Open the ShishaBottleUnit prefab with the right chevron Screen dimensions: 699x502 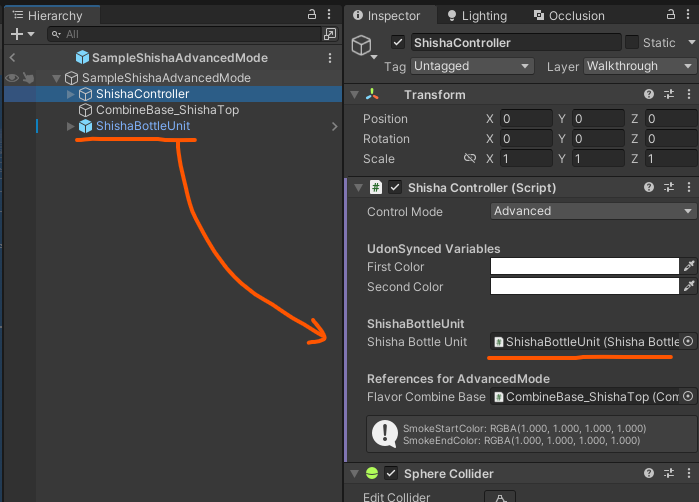(334, 127)
